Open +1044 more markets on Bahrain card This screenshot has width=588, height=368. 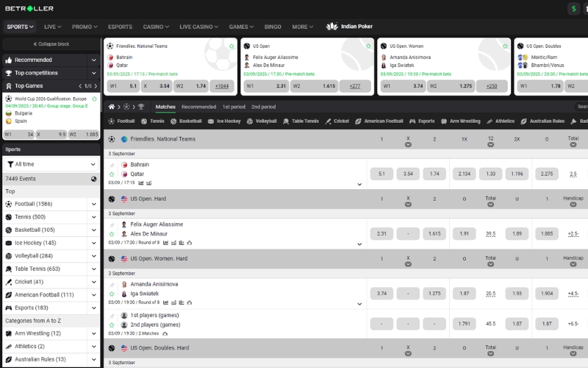click(222, 86)
